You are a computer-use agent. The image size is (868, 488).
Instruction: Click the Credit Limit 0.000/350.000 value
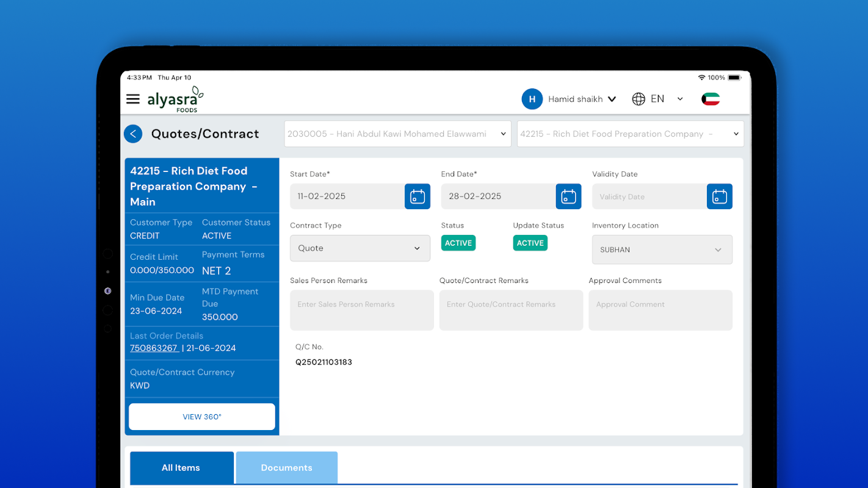click(x=162, y=270)
